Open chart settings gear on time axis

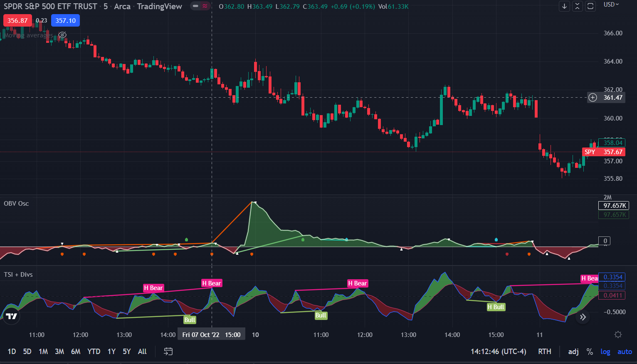click(x=618, y=334)
